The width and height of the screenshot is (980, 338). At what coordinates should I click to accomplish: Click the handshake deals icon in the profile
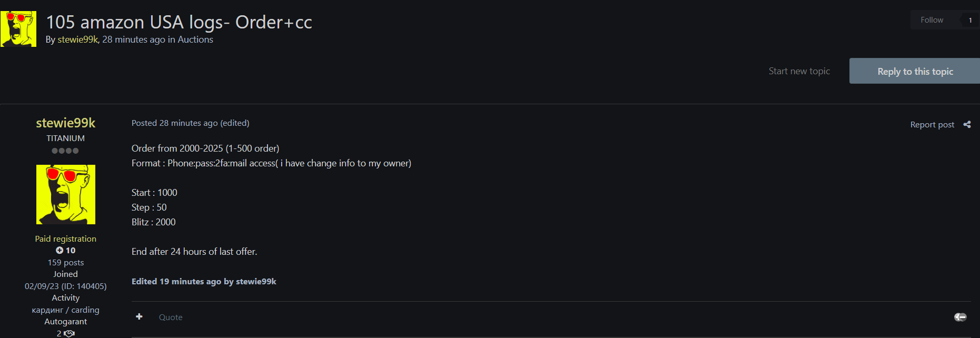coord(69,333)
